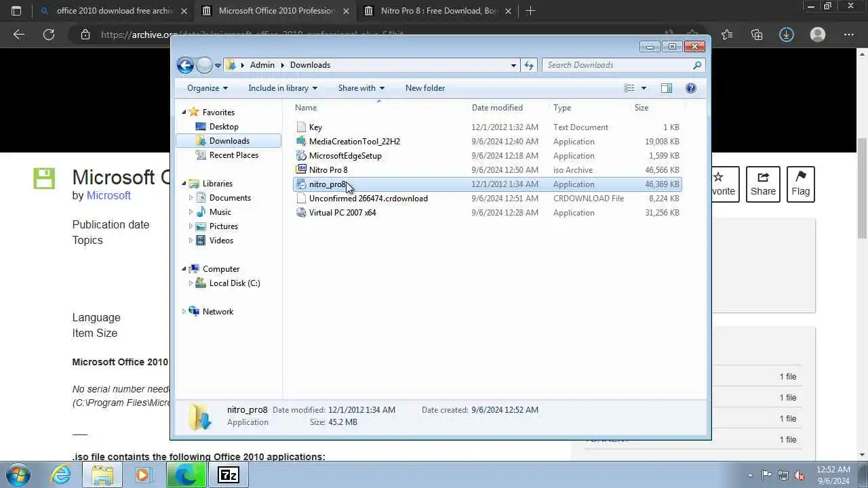The height and width of the screenshot is (488, 868).
Task: Click the Explorer help question mark icon
Action: coord(691,88)
